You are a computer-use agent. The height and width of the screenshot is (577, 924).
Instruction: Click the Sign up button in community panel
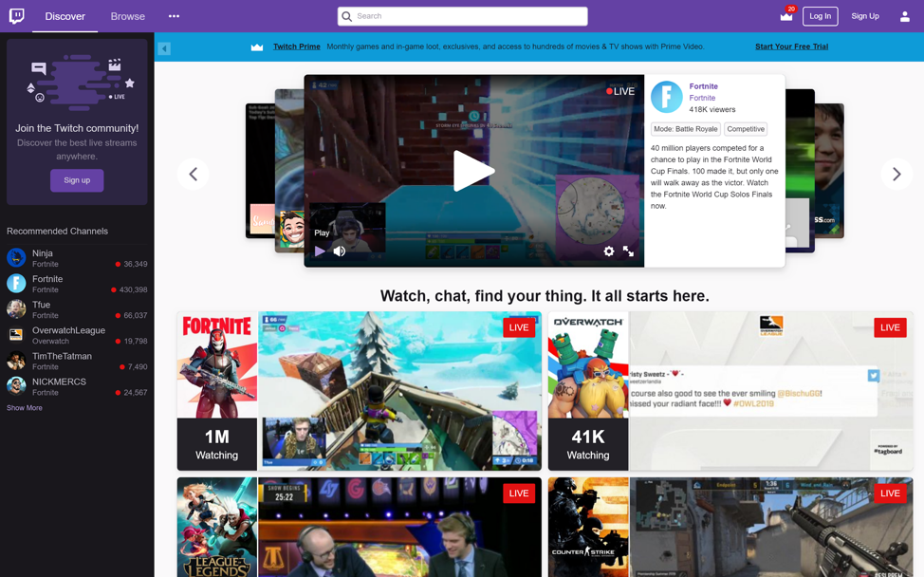pyautogui.click(x=77, y=180)
